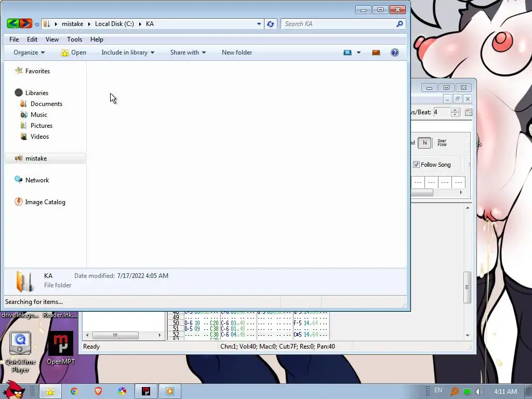Click OpenMPT vertical scrollbar up arrow

pyautogui.click(x=468, y=208)
